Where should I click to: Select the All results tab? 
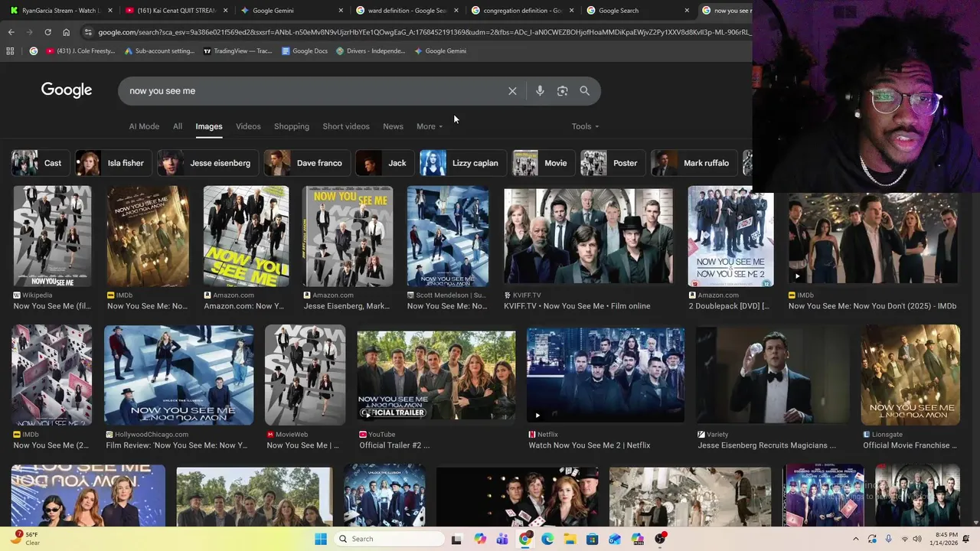click(x=178, y=126)
